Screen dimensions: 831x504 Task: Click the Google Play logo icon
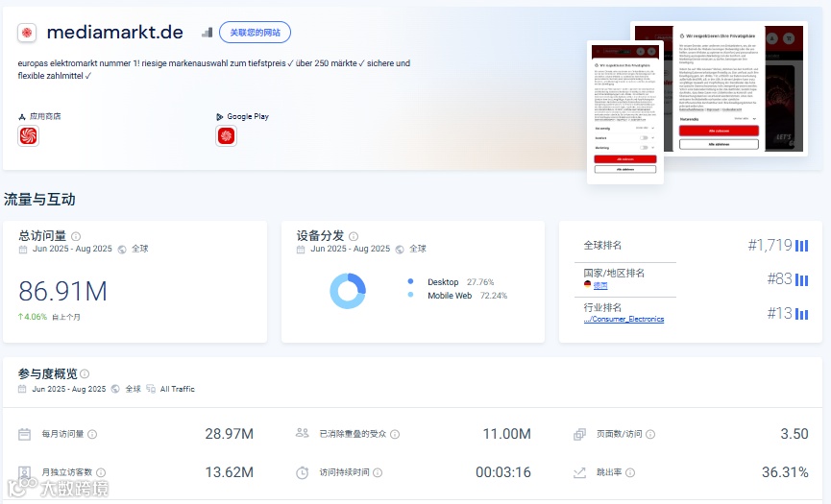click(220, 116)
